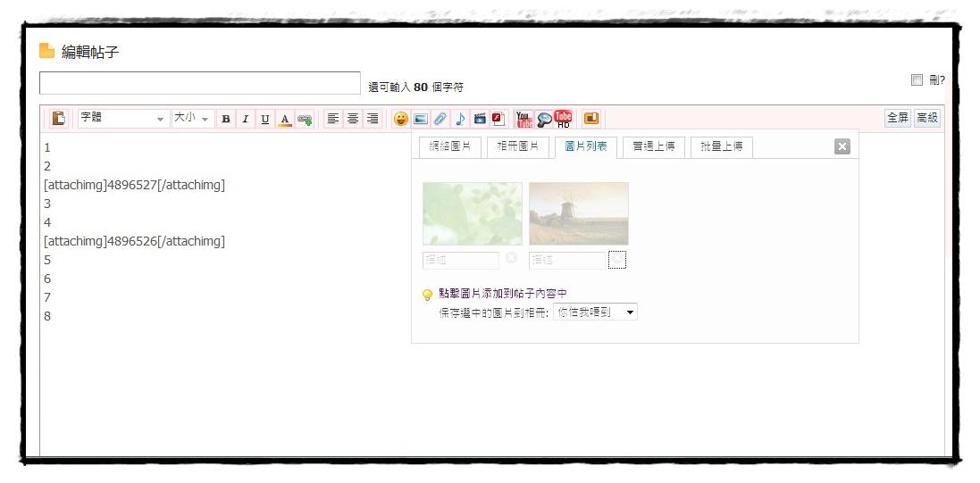980x483 pixels.
Task: Switch to the 批量上傳 tab
Action: [x=721, y=146]
